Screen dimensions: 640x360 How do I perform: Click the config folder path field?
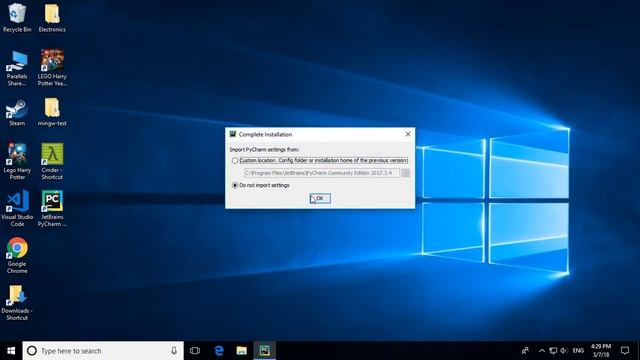click(322, 173)
